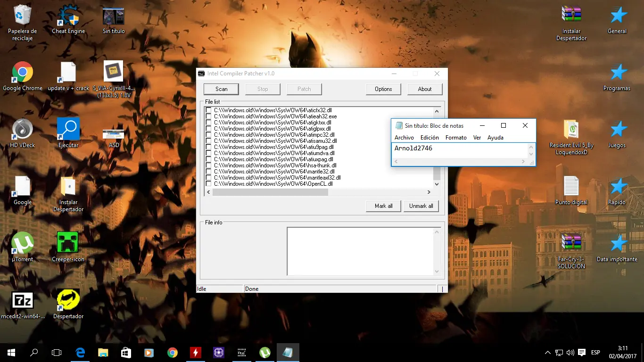This screenshot has width=644, height=362.
Task: Select the Programas star shortcut
Action: [617, 76]
